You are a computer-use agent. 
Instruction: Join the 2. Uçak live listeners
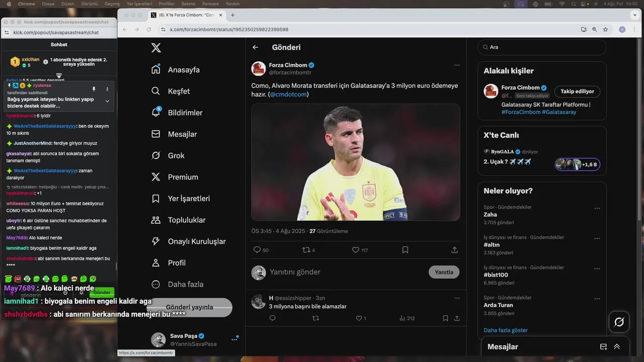point(577,164)
